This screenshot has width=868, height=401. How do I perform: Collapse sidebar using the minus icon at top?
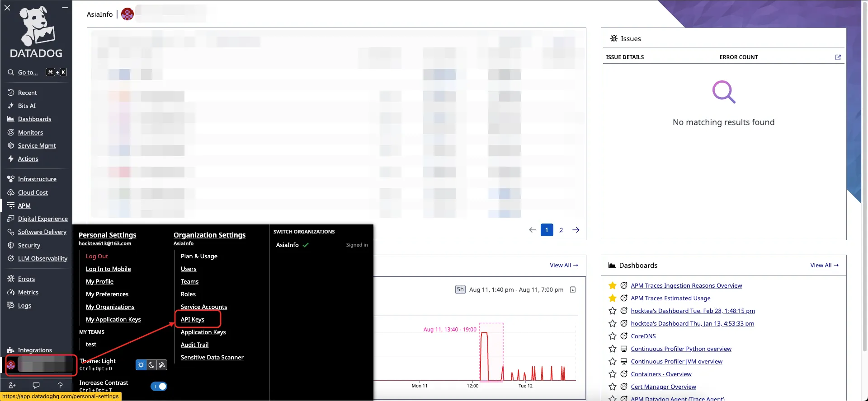(65, 8)
